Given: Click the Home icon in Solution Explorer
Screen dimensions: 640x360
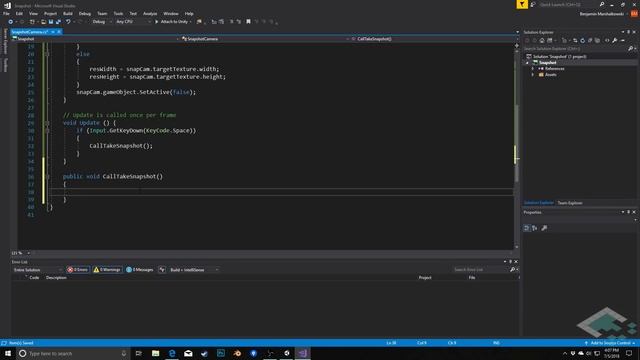Looking at the screenshot, I should pos(542,40).
